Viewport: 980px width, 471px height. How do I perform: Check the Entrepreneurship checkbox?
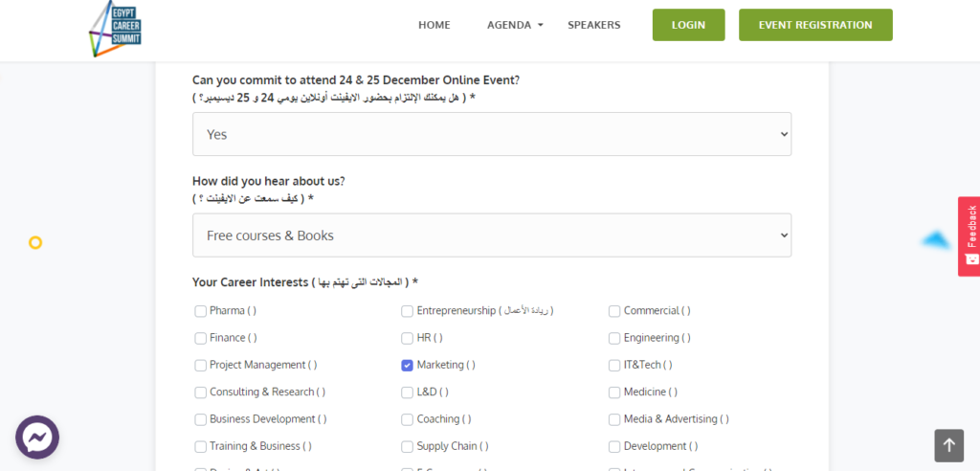(x=408, y=311)
